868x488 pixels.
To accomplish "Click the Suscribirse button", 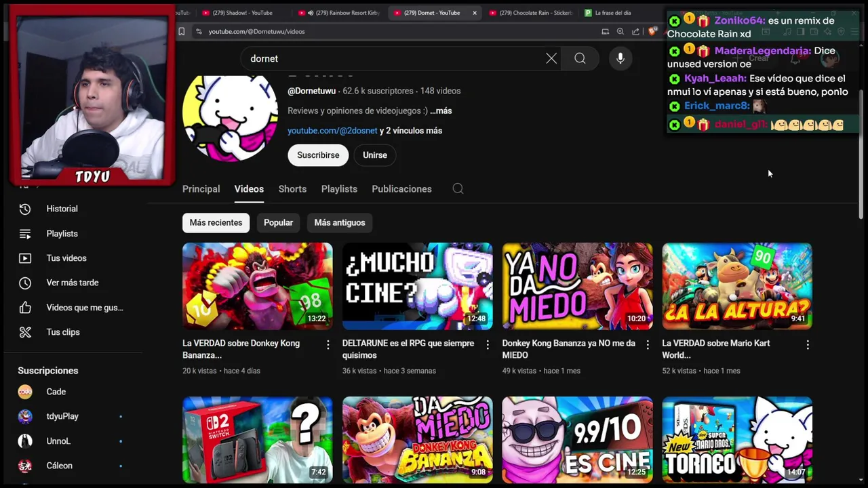I will 318,155.
